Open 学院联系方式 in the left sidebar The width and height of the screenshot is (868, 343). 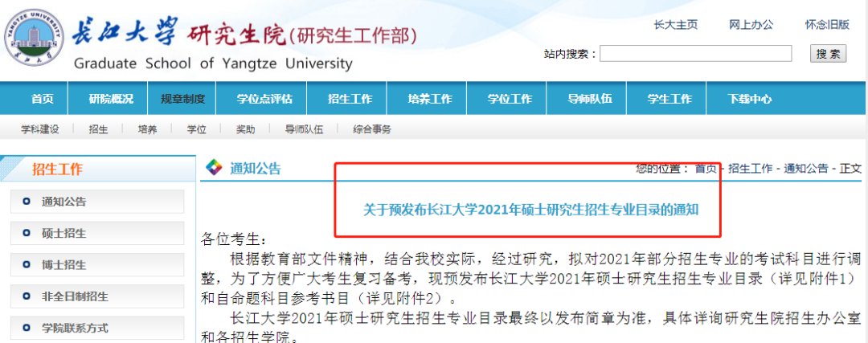pyautogui.click(x=75, y=328)
